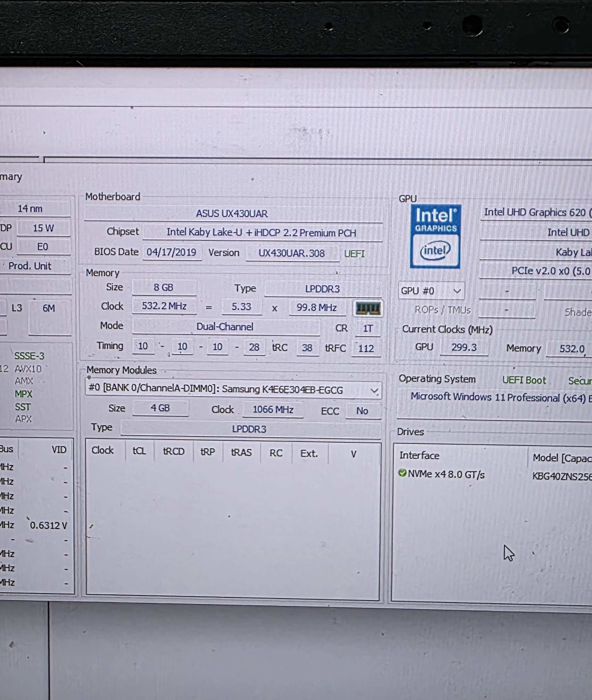Expand the Samsung K4E6E304EB-EGCG memory module dropdown
The image size is (592, 700).
[233, 389]
